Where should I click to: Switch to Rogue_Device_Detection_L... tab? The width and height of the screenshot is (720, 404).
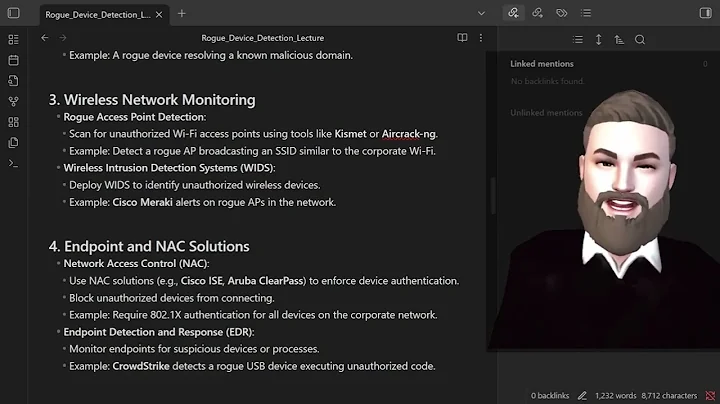(x=97, y=15)
